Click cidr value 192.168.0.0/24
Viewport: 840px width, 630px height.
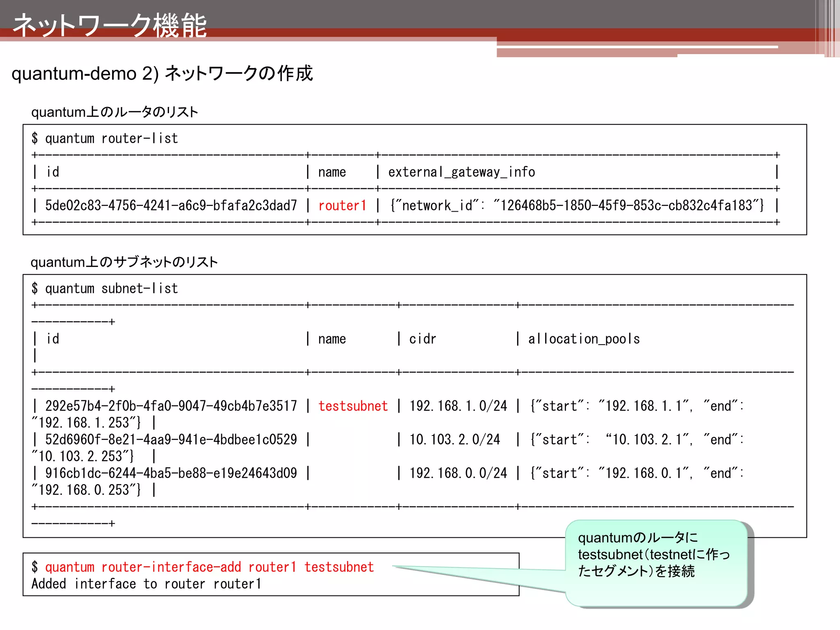459,473
